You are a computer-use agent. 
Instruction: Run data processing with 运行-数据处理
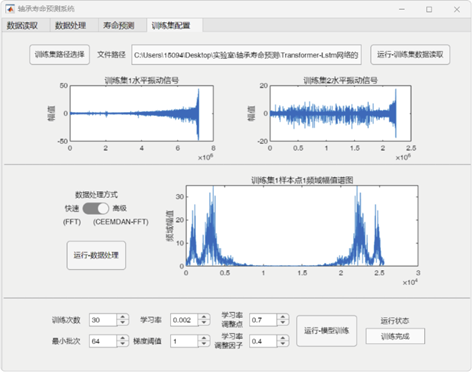pos(96,255)
